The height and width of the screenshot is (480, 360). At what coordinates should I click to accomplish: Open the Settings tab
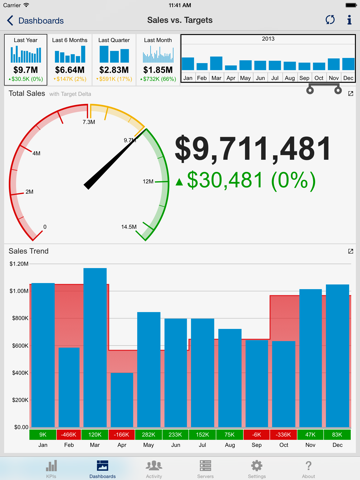(x=257, y=469)
